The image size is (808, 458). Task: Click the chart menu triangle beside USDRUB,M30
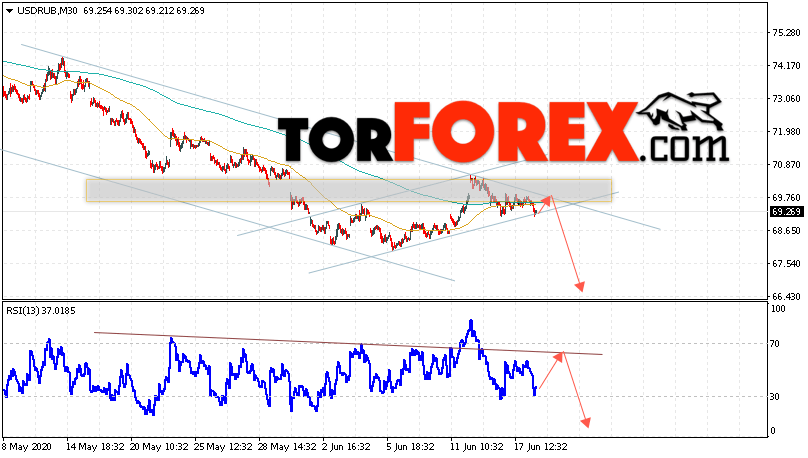(9, 11)
